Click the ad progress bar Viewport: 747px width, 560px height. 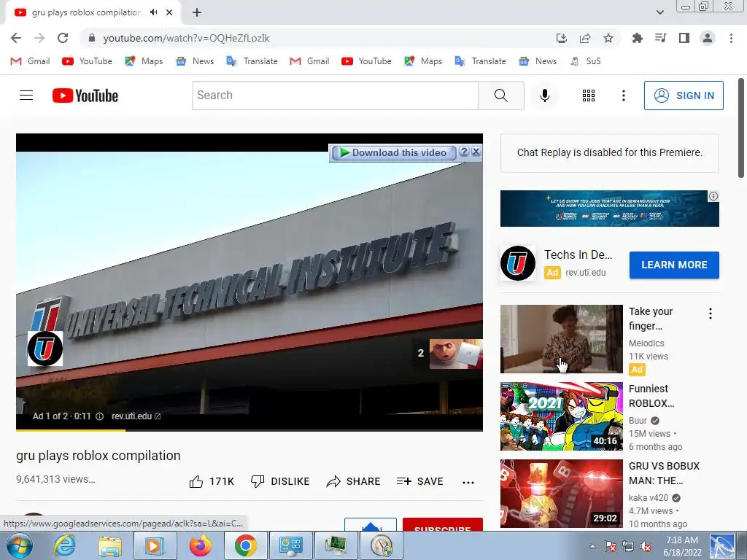tap(249, 430)
